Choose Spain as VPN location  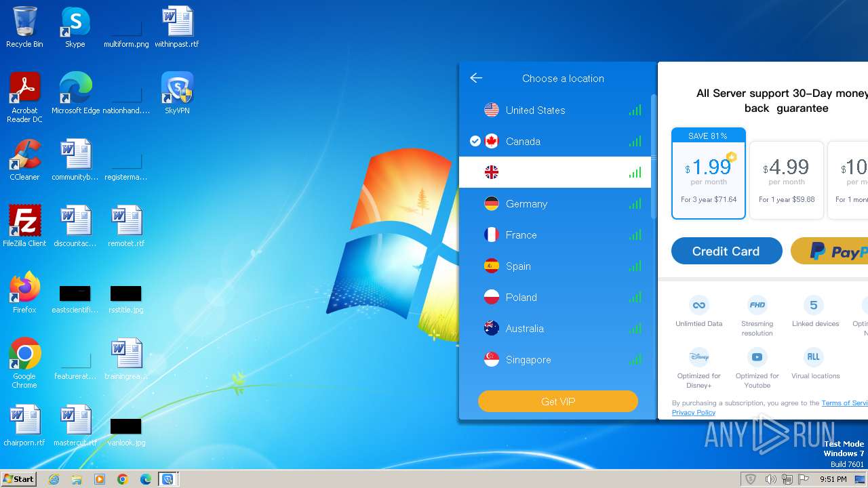[x=555, y=266]
